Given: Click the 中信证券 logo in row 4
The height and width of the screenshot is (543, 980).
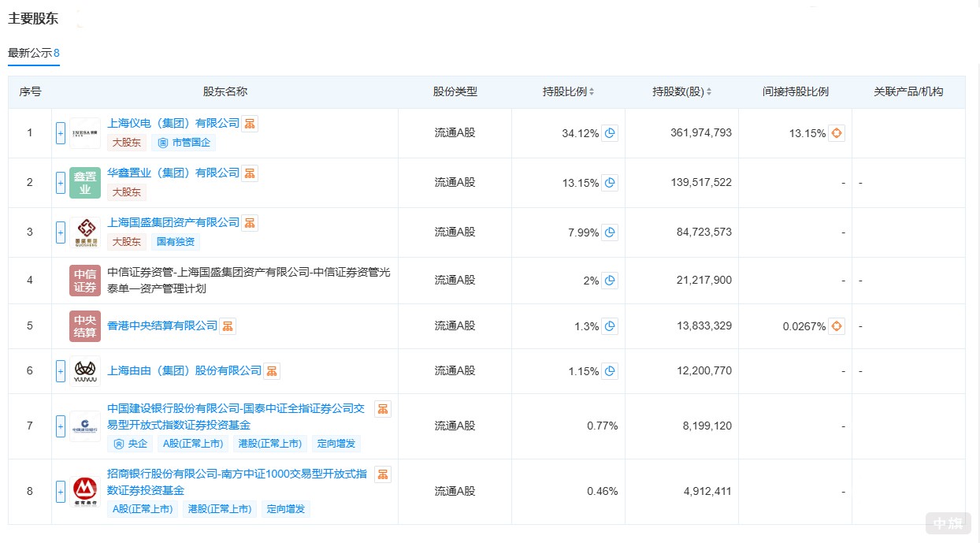Looking at the screenshot, I should (84, 280).
